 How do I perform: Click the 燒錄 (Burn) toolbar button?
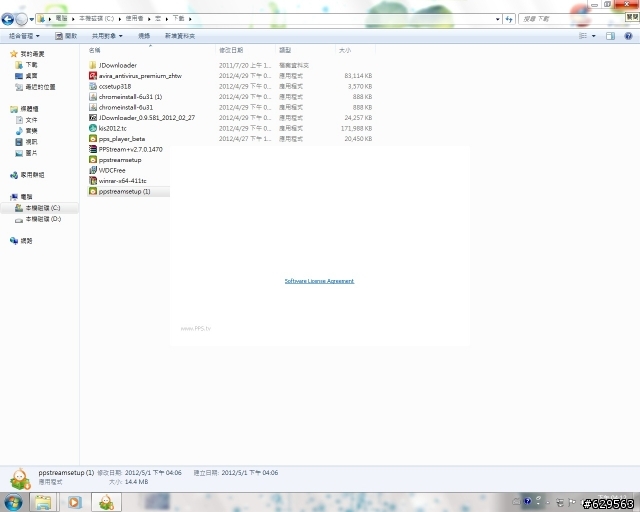pos(144,36)
